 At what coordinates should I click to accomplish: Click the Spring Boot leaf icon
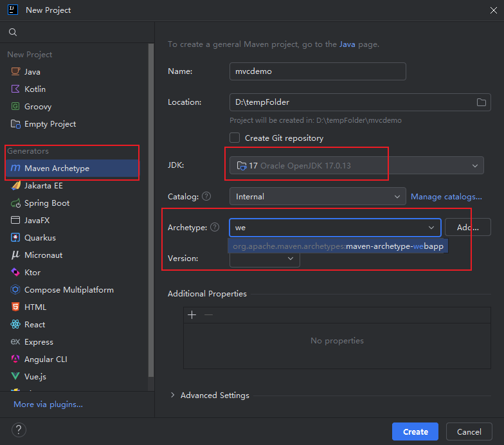click(x=15, y=203)
